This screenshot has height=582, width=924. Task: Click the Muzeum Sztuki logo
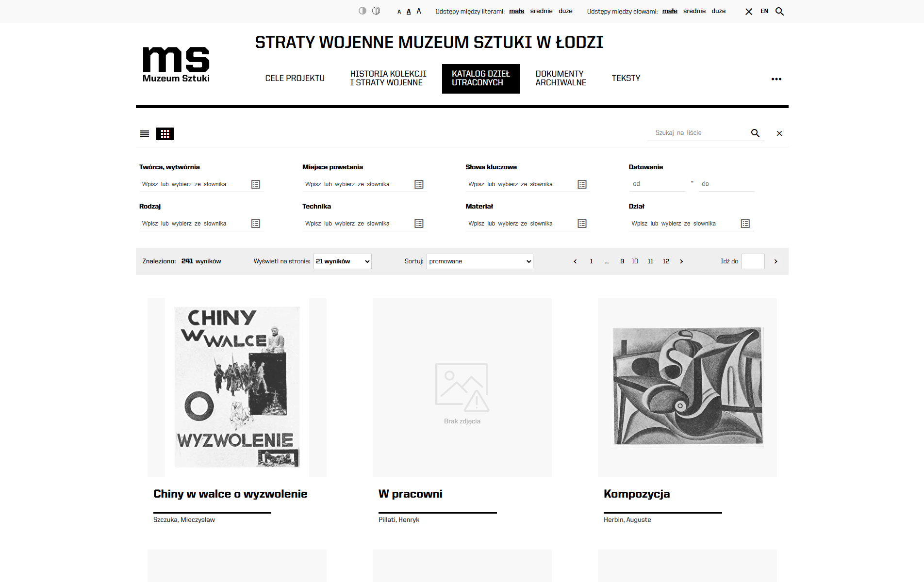point(176,65)
